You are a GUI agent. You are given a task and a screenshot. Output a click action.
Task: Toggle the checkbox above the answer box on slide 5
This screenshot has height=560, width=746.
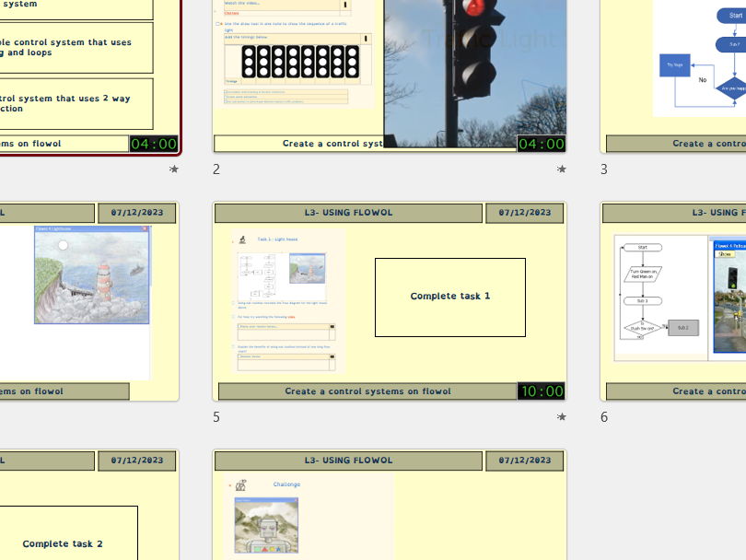(x=232, y=317)
